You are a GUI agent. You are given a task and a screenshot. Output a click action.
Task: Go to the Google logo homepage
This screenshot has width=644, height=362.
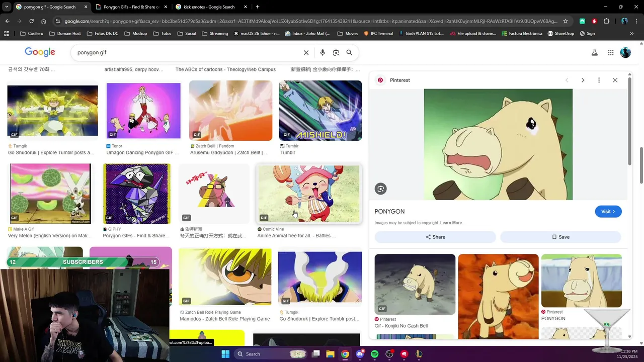click(x=40, y=52)
